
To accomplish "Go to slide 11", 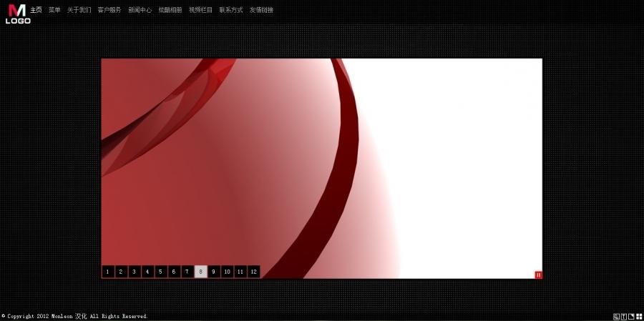I will 240,272.
